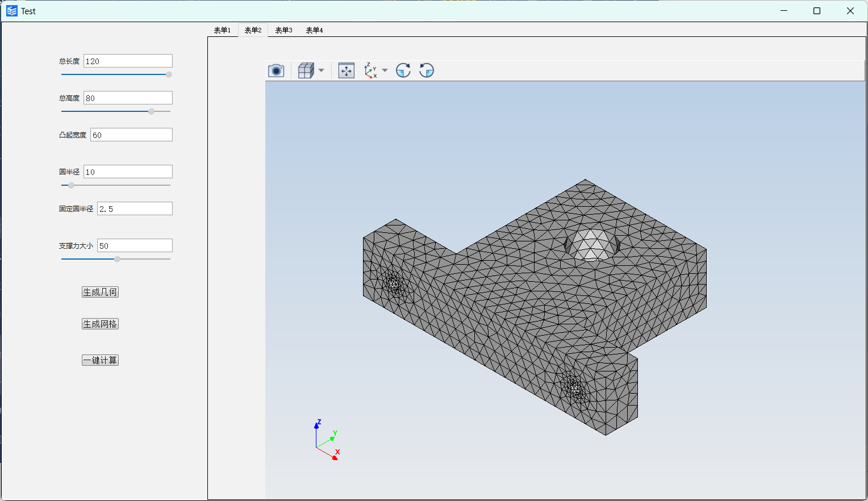Click the 固定圆半径 label
The height and width of the screenshot is (501, 868).
76,209
